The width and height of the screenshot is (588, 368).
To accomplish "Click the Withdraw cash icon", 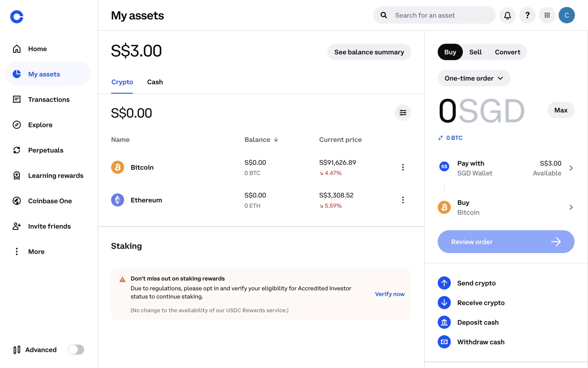I will tap(444, 342).
